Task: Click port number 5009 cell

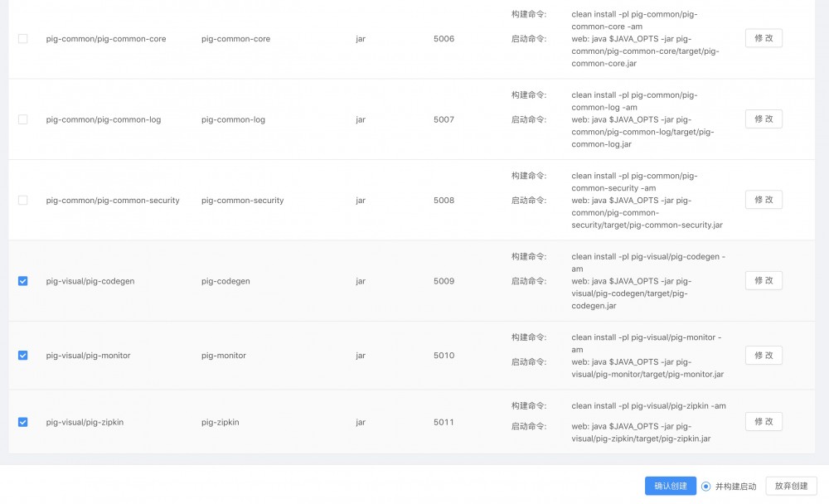Action: click(444, 281)
